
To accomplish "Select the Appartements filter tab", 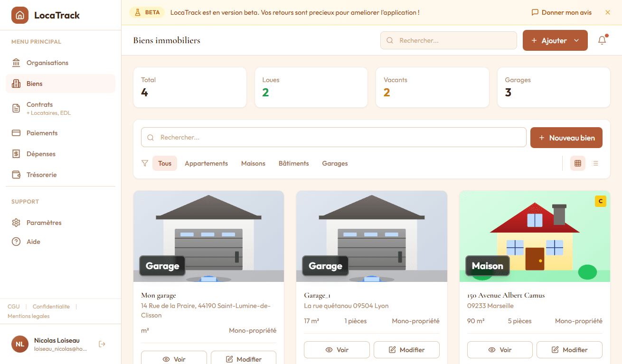I will (x=206, y=163).
